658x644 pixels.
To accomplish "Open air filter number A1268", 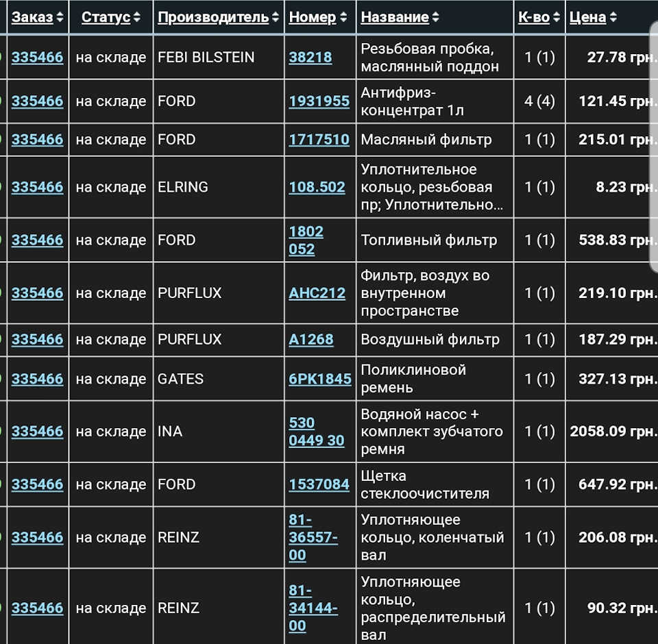I will pos(311,339).
